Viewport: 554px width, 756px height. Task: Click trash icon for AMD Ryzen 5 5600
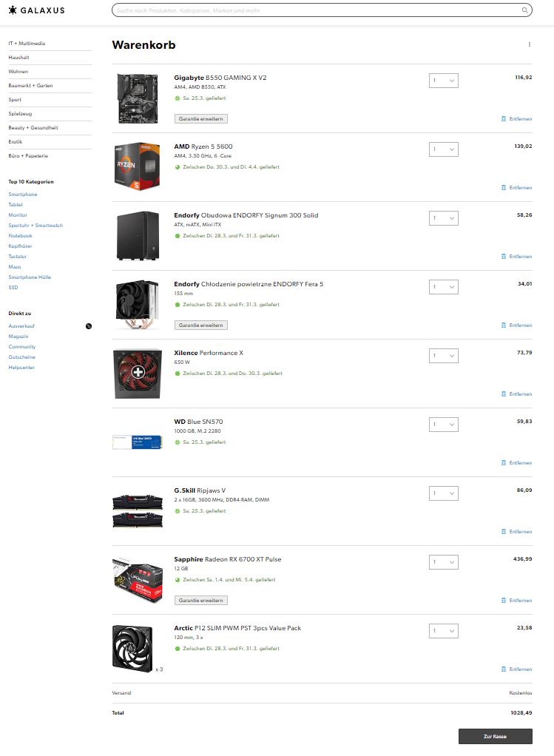504,188
